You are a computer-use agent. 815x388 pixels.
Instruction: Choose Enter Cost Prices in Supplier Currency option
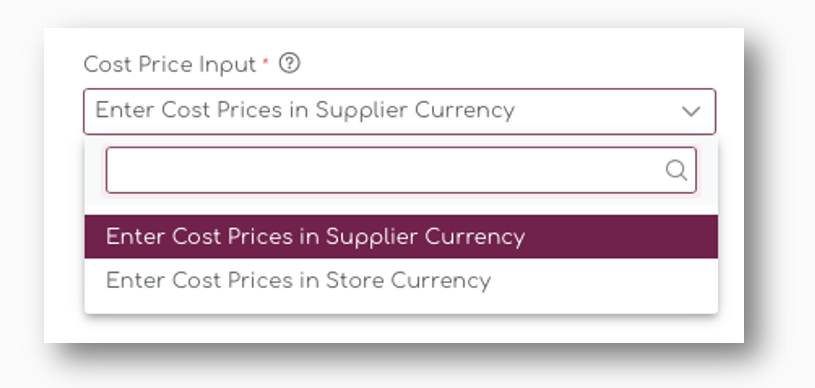click(x=401, y=237)
